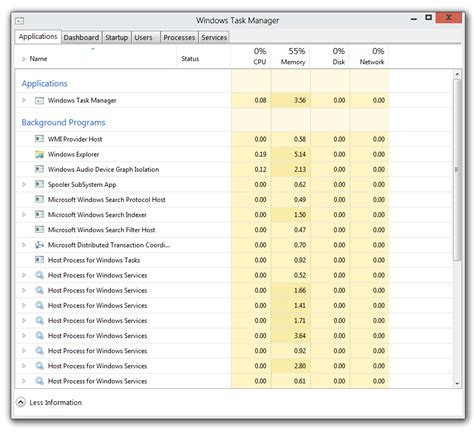Click the 3.64 memory value
474x432 pixels.
300,335
